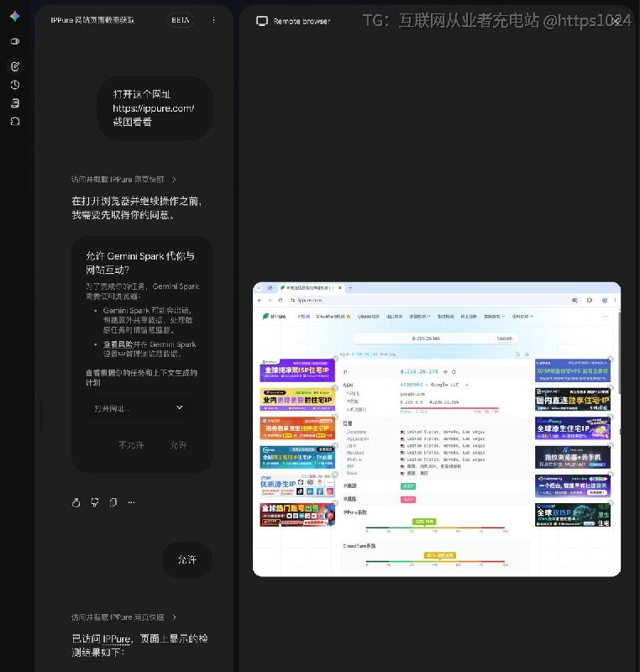Viewport: 640px width, 672px height.
Task: Expand the 打开网址 plan dropdown
Action: pos(180,407)
